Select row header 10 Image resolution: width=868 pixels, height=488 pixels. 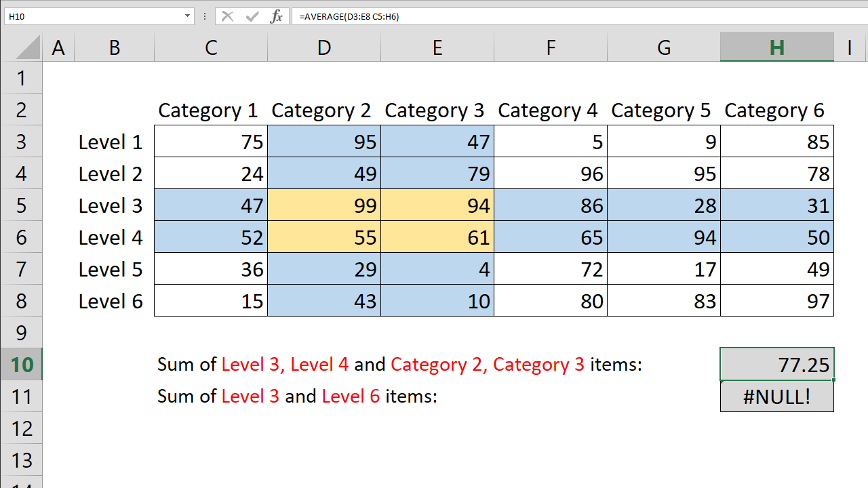[22, 364]
